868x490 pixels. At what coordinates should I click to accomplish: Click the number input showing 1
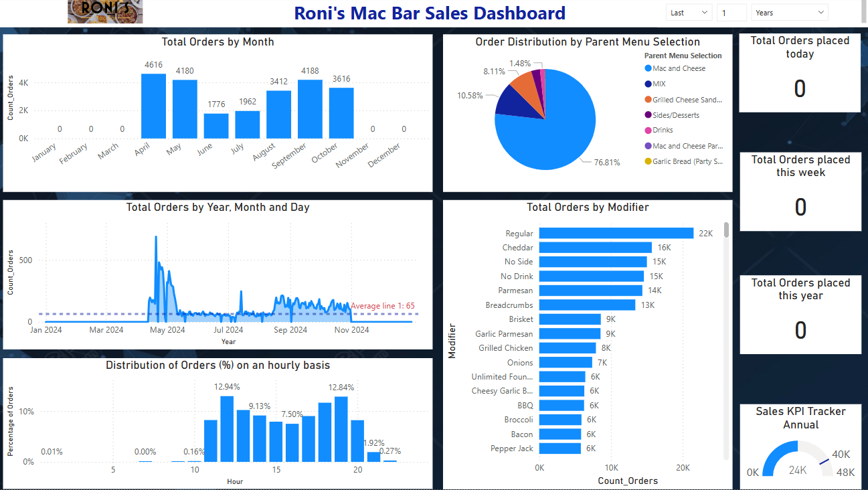click(731, 13)
